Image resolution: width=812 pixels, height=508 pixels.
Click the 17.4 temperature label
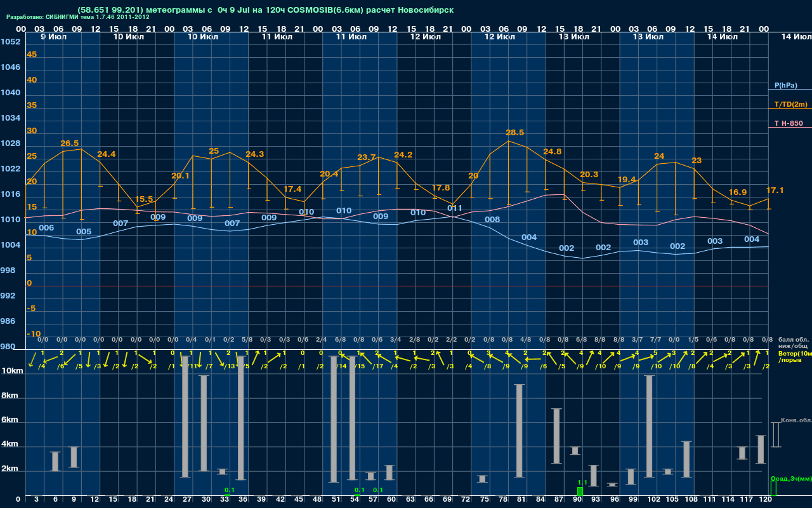[x=292, y=189]
